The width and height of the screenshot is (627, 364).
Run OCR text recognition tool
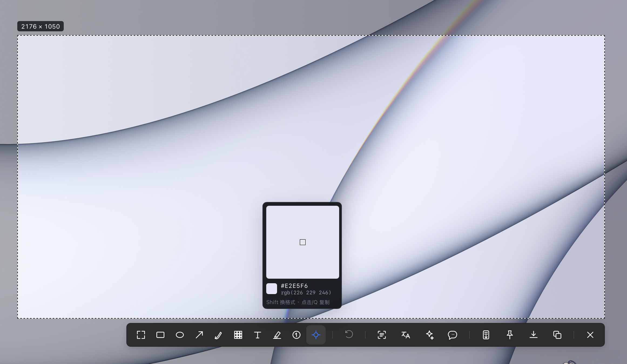(x=382, y=335)
